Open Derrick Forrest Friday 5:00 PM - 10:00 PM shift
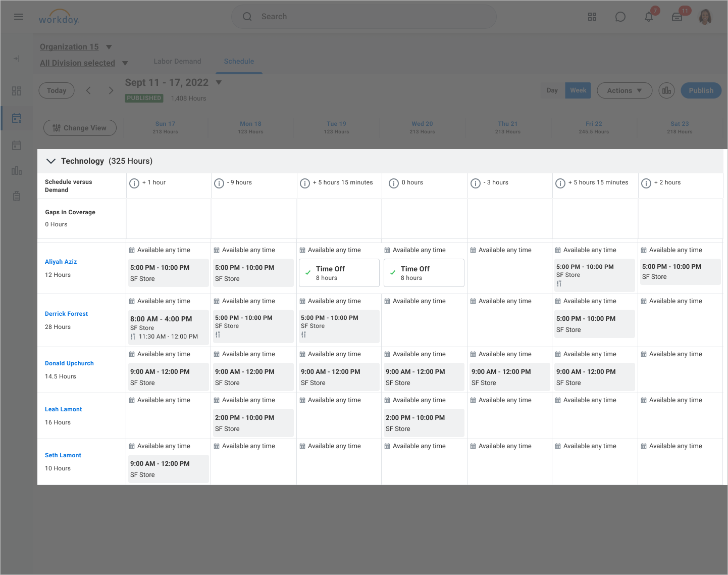This screenshot has width=728, height=575. coord(595,324)
